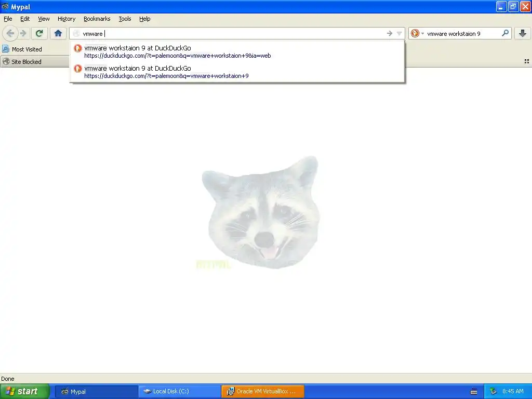Click the 8:45 AM system clock

[x=513, y=391]
